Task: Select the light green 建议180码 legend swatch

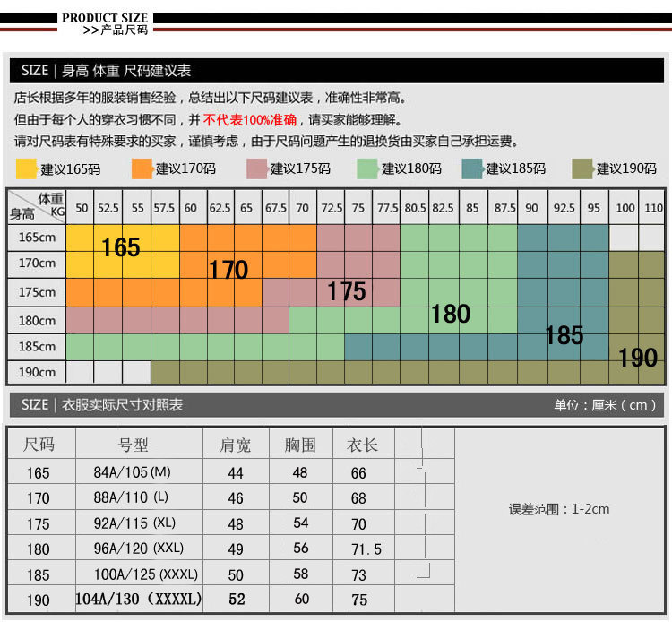Action: [367, 168]
